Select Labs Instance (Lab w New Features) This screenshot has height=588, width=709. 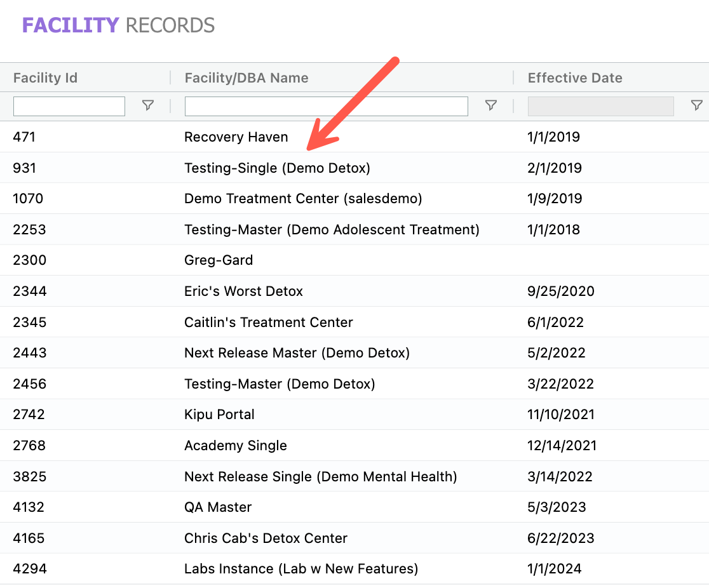coord(301,569)
